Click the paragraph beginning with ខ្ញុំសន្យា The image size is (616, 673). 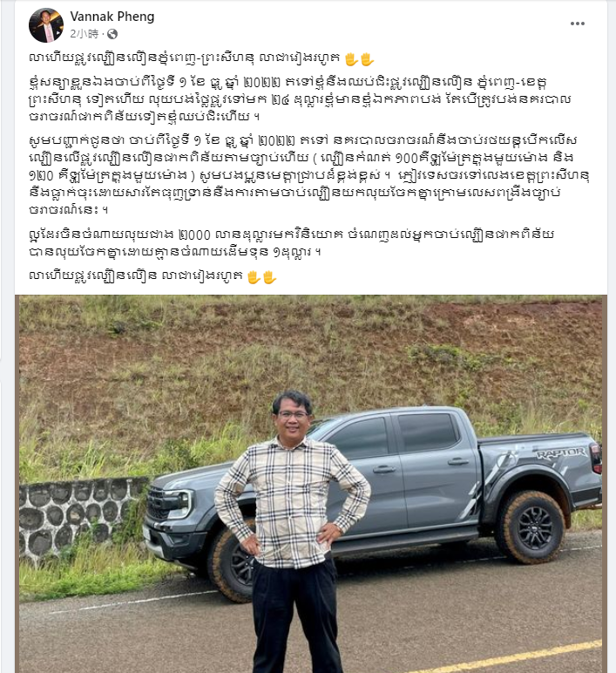coord(301,99)
